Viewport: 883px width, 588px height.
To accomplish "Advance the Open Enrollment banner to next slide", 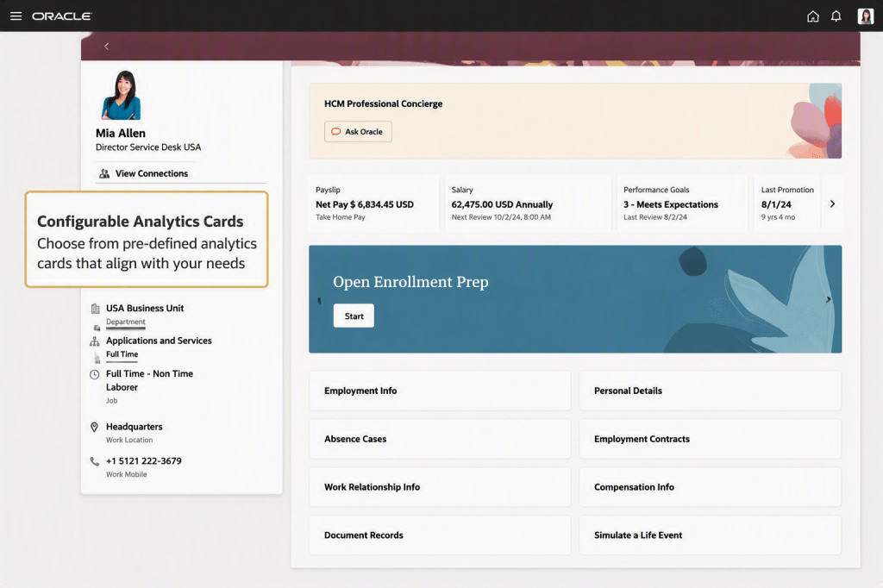I will 829,300.
